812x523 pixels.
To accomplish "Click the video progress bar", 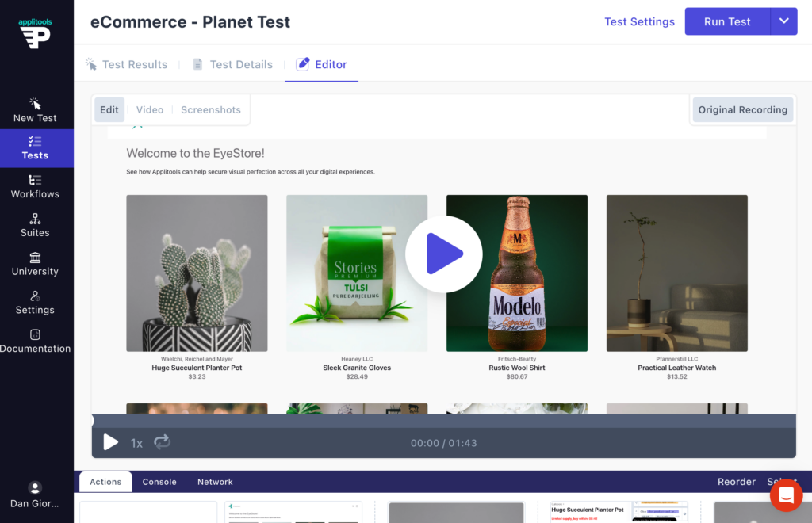I will coord(444,421).
